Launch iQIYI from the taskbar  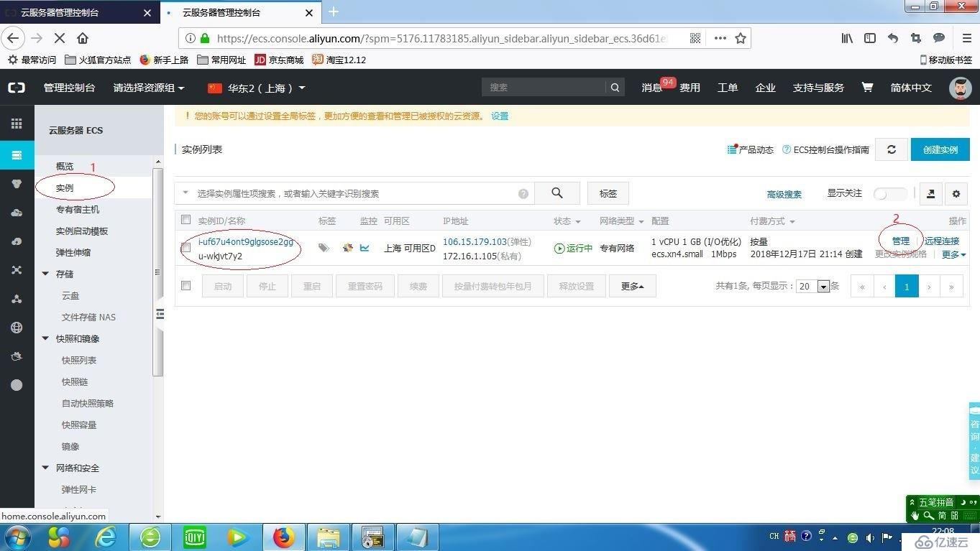click(194, 537)
